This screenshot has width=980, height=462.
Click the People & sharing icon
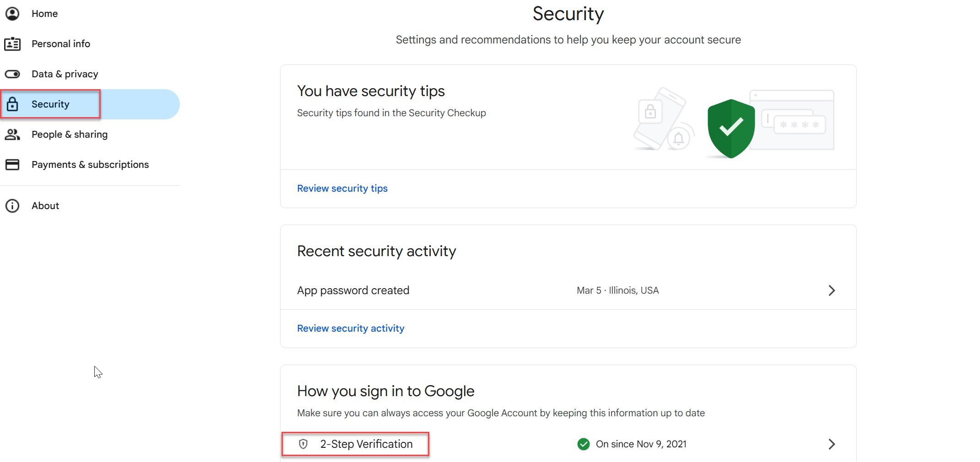coord(12,134)
